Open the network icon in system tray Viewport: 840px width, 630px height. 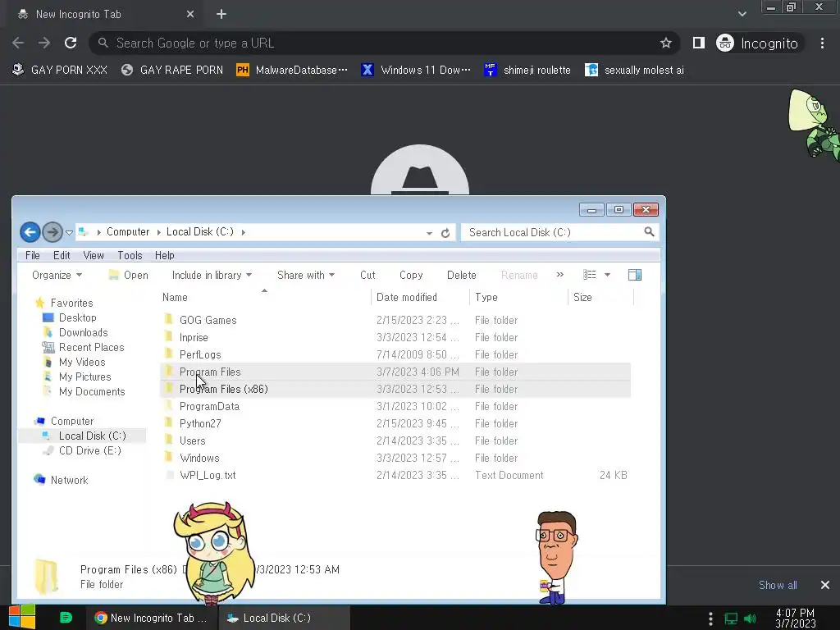click(x=731, y=619)
